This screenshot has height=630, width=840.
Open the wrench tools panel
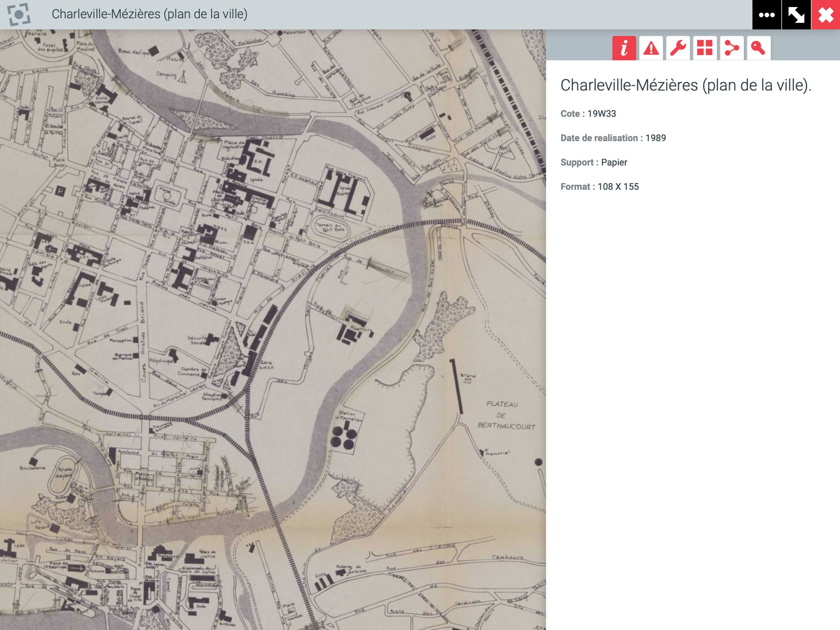pyautogui.click(x=678, y=48)
